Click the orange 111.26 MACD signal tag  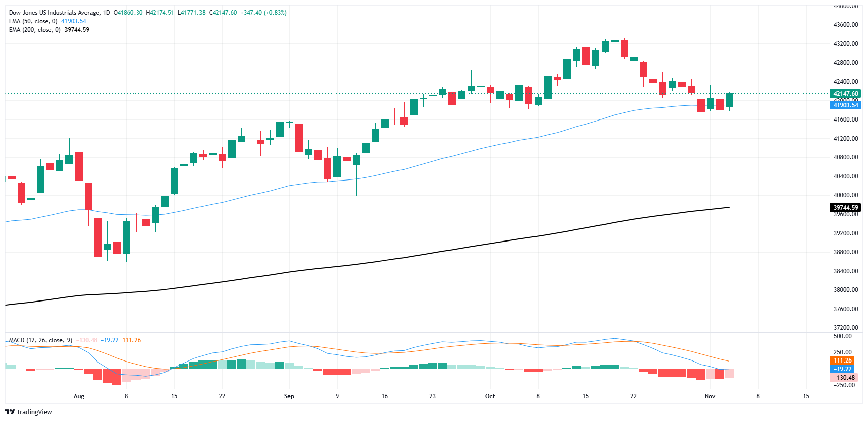[x=842, y=360]
